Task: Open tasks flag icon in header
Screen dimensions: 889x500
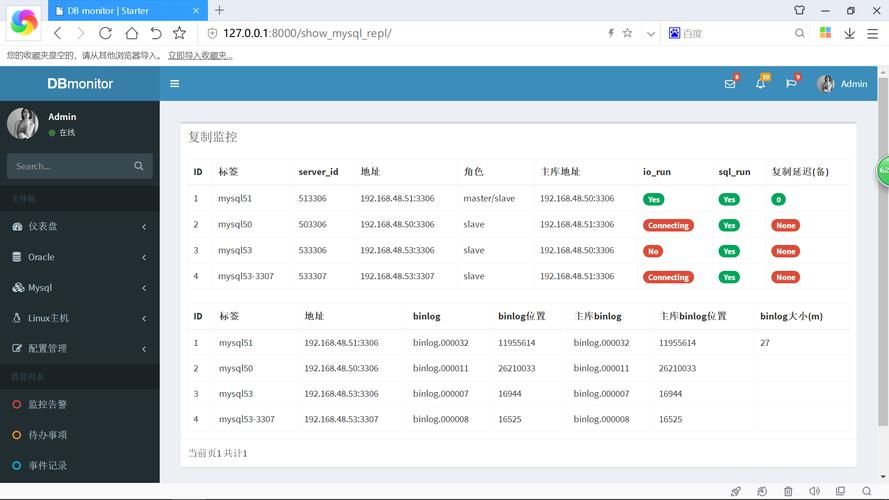Action: 791,84
